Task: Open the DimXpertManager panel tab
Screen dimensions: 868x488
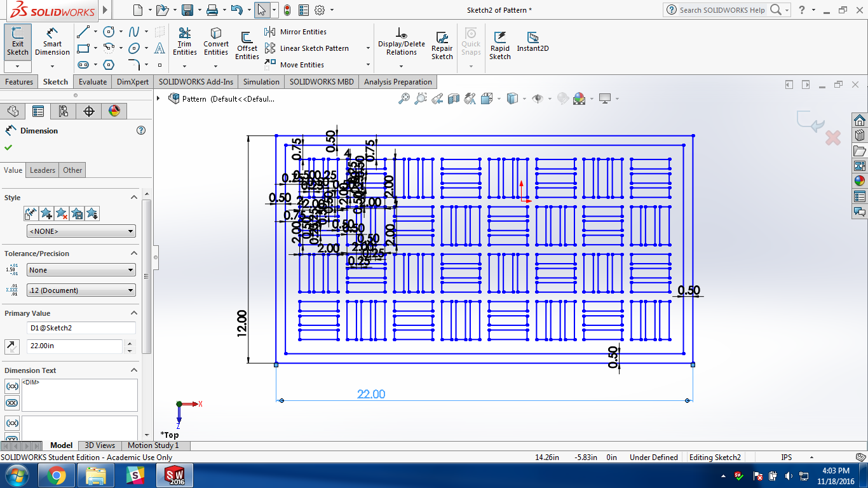Action: point(89,111)
